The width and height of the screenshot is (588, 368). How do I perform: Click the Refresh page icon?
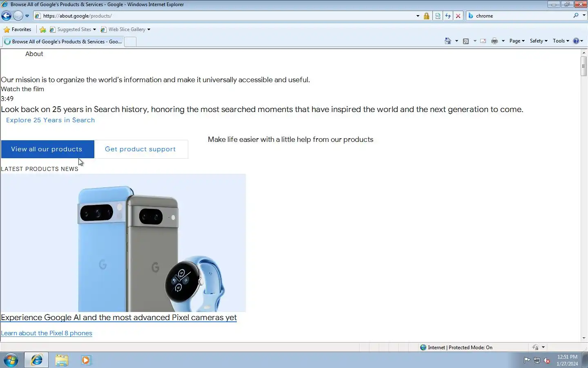click(x=448, y=16)
